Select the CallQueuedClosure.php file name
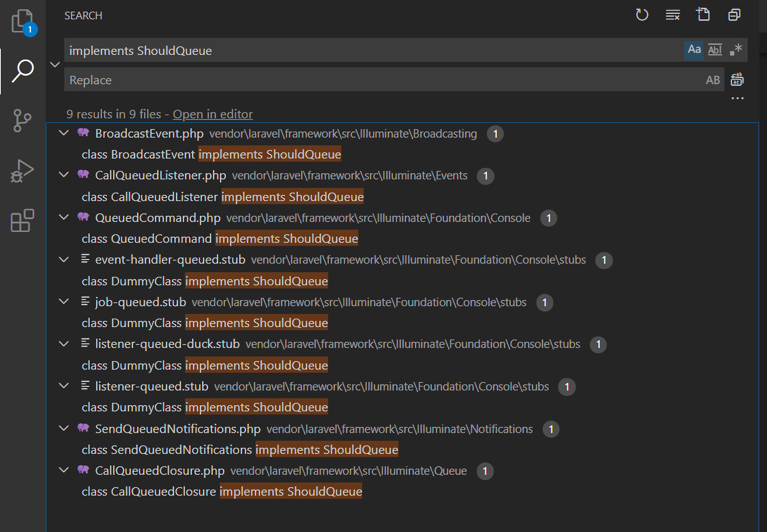The width and height of the screenshot is (767, 532). pyautogui.click(x=160, y=471)
